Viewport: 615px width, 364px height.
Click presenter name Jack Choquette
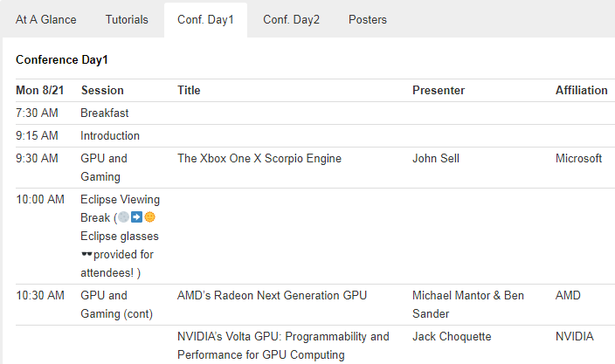[x=452, y=337]
